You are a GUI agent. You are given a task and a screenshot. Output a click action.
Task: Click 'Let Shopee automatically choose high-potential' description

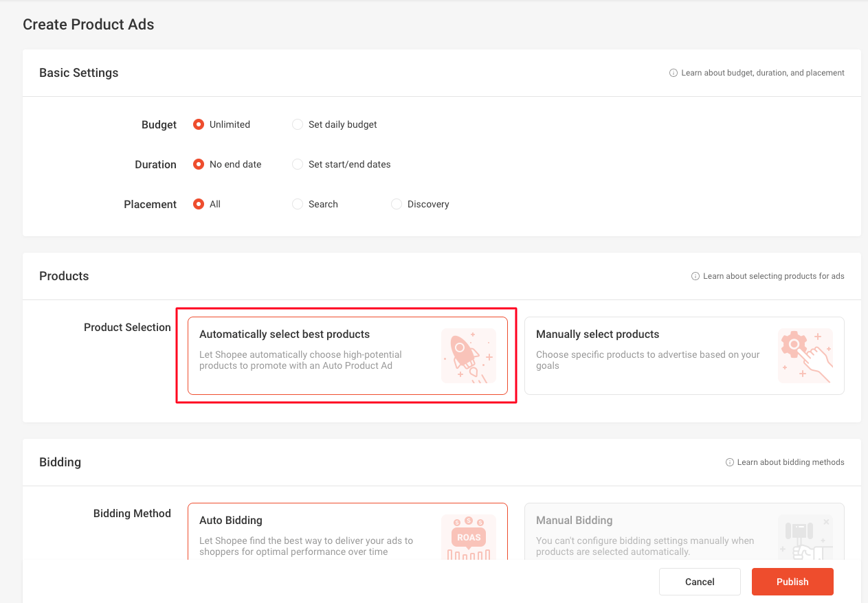pyautogui.click(x=301, y=360)
